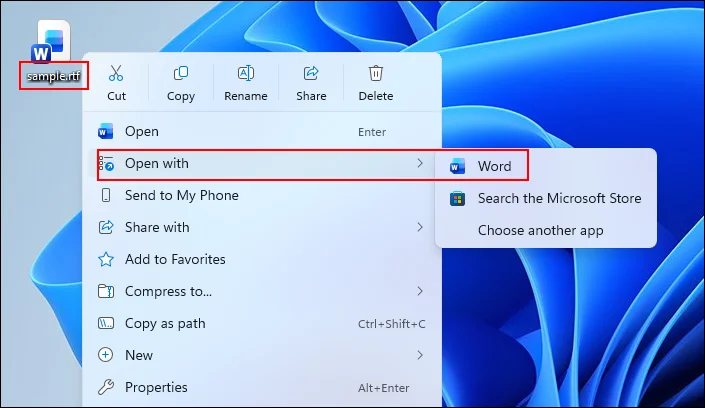Click the Open with icon
Viewport: 705px width, 408px height.
[x=106, y=163]
